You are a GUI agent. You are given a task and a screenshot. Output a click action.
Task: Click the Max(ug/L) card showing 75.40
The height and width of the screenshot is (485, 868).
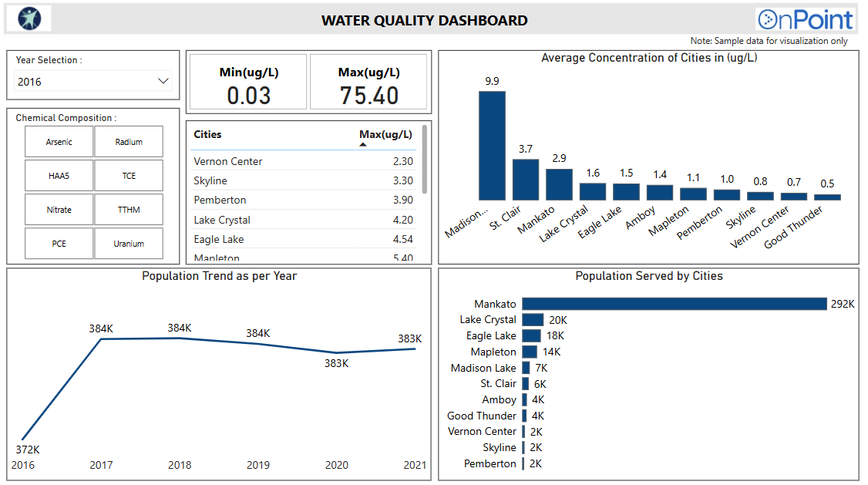click(368, 82)
